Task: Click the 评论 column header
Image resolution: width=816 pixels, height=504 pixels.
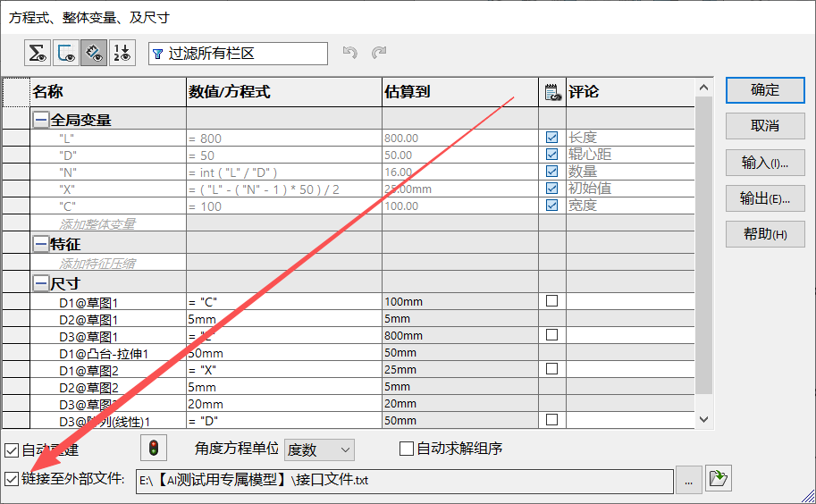Action: pos(630,92)
